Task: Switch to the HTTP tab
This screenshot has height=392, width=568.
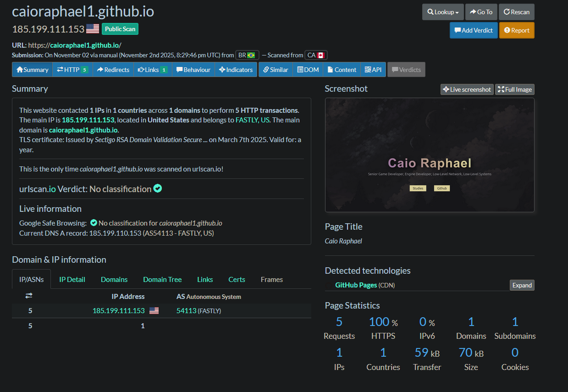Action: tap(72, 70)
